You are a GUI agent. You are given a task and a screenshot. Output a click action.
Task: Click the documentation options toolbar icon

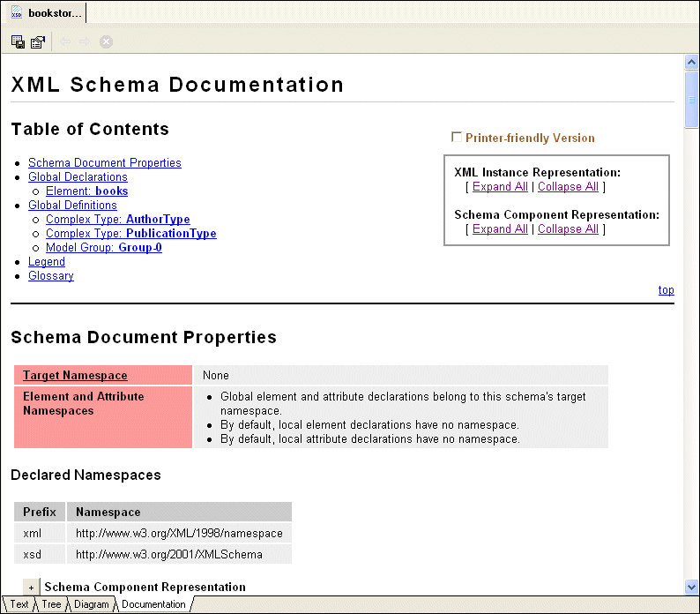[37, 41]
